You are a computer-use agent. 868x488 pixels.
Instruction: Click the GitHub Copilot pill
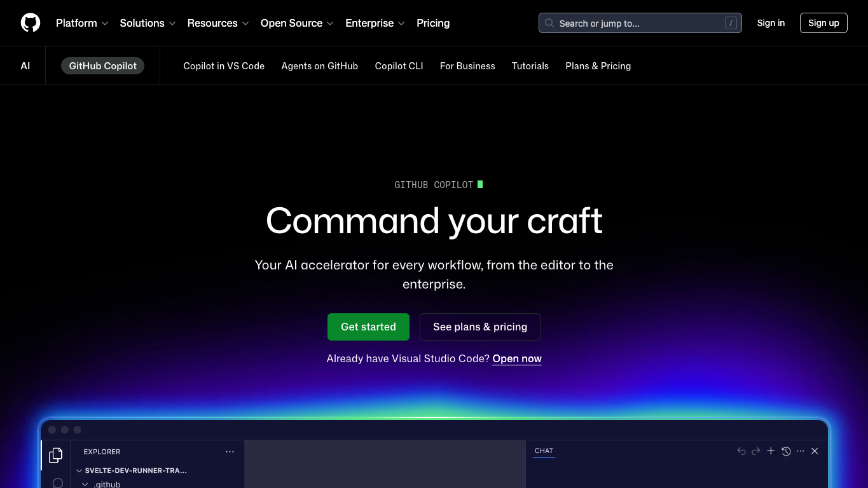103,66
